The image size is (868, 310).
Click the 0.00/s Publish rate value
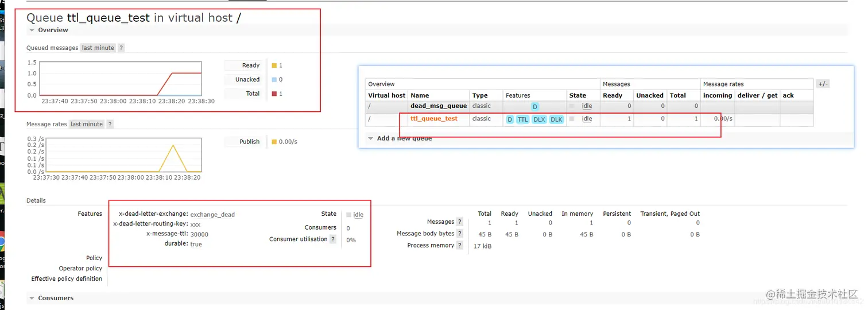coord(288,142)
